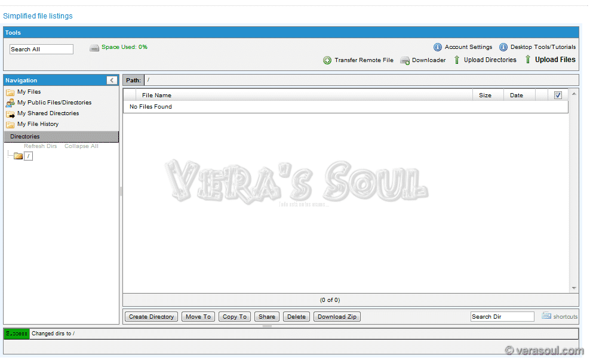Click the Transfer Remote File green plus icon

click(327, 60)
